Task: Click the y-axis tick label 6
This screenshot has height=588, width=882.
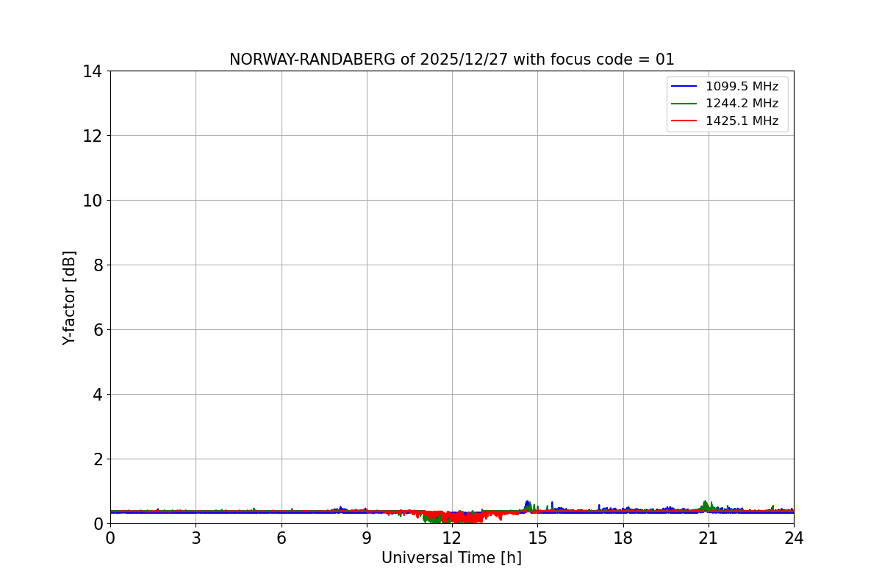Action: (x=98, y=330)
